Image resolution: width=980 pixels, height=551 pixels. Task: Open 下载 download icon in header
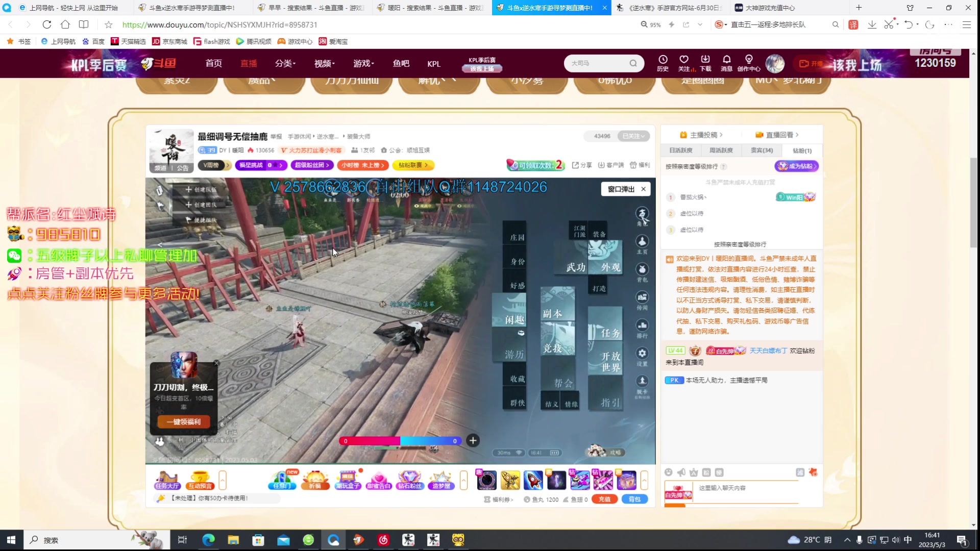point(705,63)
